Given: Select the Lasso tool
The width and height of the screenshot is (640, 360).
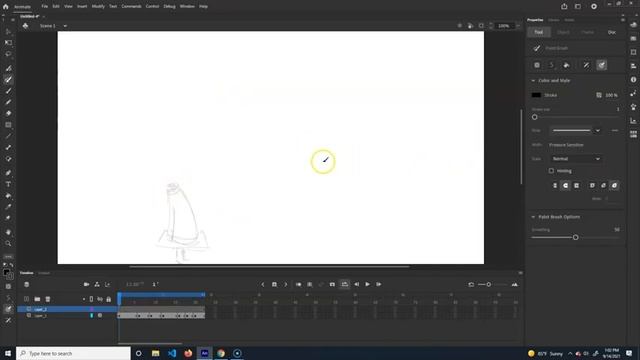Looking at the screenshot, I should 8,54.
